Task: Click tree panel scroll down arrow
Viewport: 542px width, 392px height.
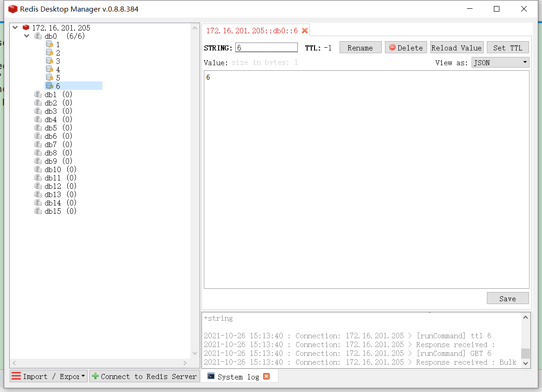Action: coord(195,353)
